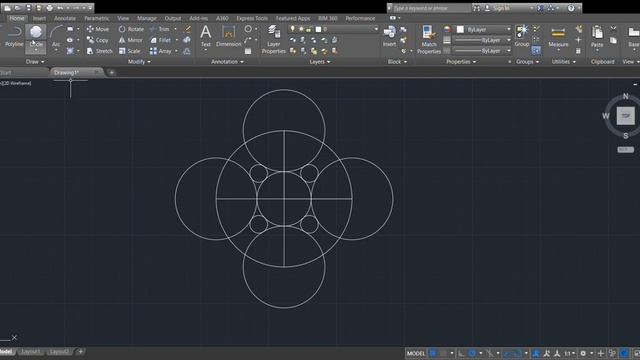
Task: Expand the Modify panel dropdown
Action: tap(139, 62)
